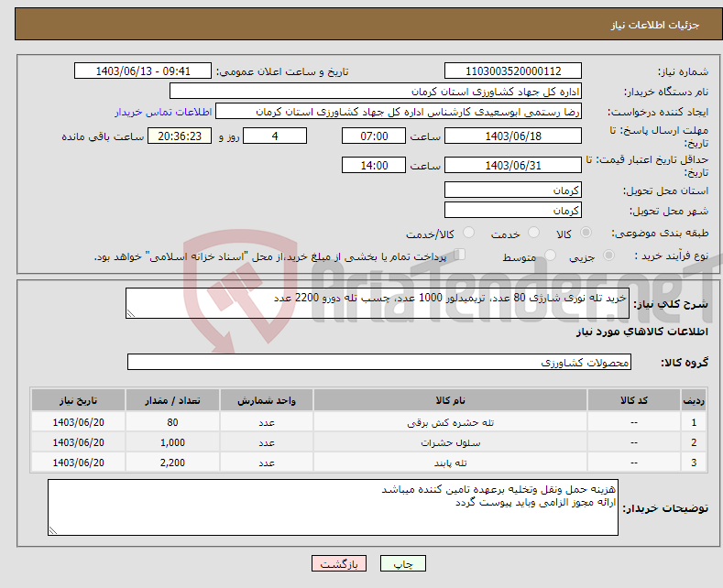Select the خدمت radio button

[533, 233]
